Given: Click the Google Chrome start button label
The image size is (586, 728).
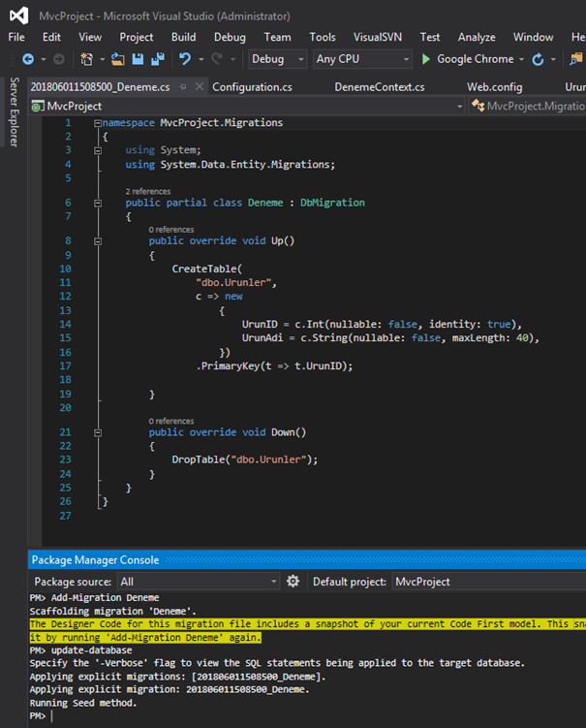Looking at the screenshot, I should click(x=476, y=59).
